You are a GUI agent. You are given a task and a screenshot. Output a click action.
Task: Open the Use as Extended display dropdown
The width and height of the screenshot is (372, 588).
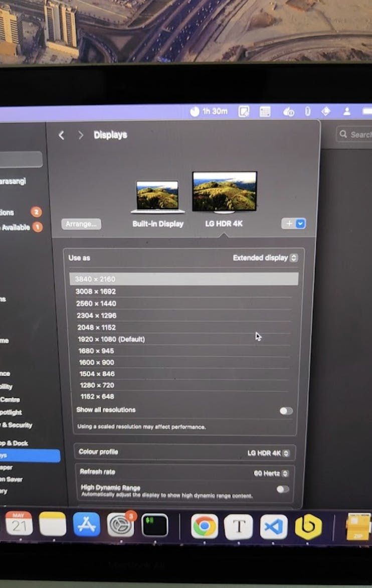click(x=265, y=258)
